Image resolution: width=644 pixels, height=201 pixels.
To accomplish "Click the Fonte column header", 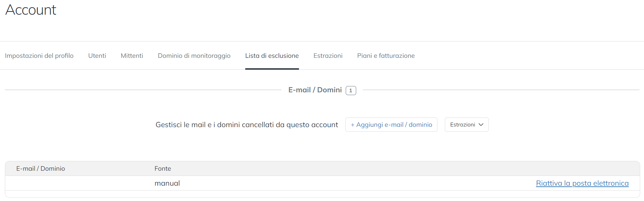I will [163, 169].
